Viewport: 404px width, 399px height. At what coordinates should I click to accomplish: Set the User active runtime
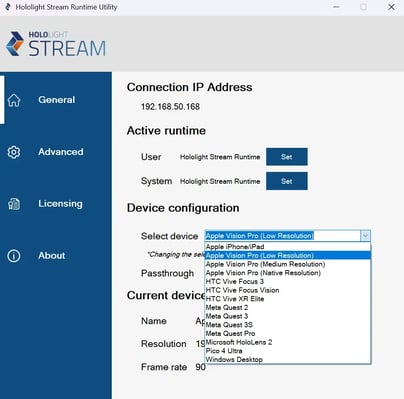point(287,157)
